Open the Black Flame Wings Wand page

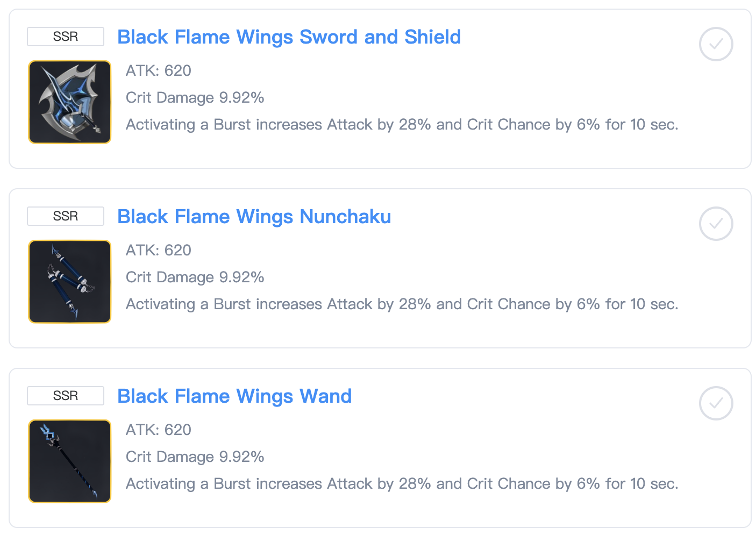(x=235, y=396)
